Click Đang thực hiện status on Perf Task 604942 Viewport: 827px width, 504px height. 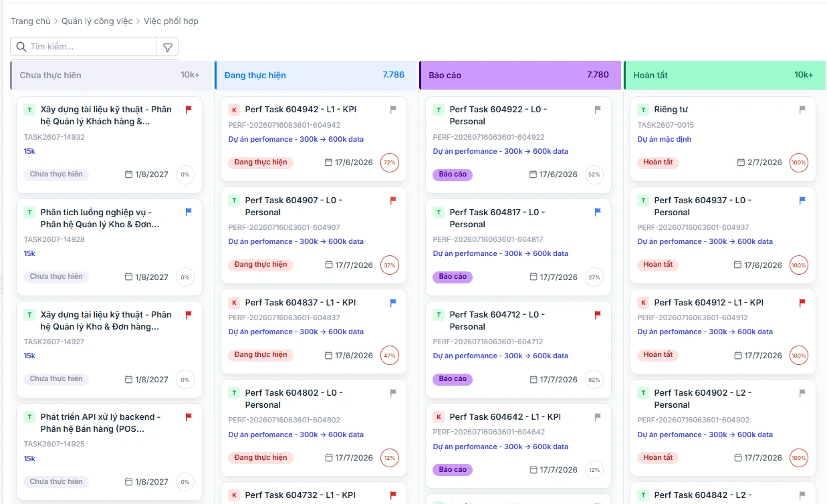pos(261,162)
